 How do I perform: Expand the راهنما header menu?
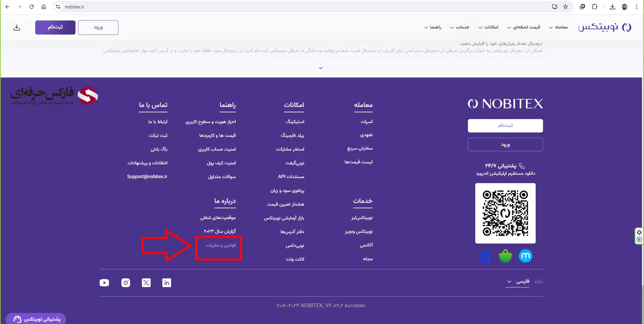[432, 27]
